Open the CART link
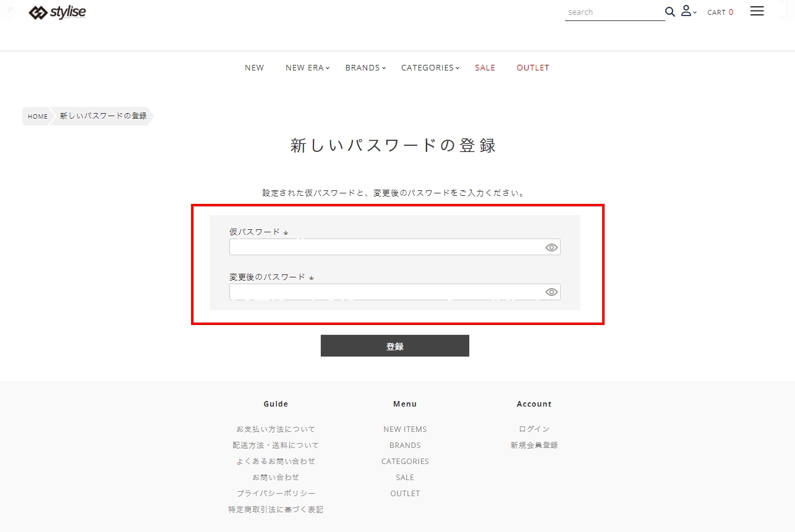Image resolution: width=795 pixels, height=532 pixels. coord(720,12)
